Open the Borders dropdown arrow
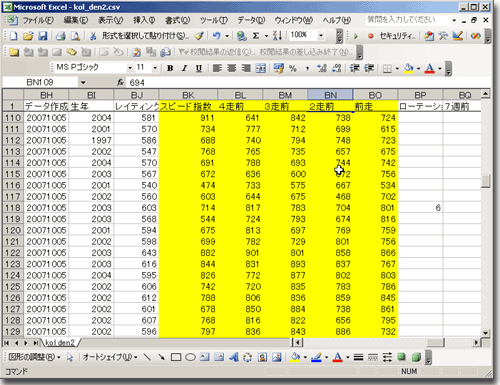 (397, 69)
